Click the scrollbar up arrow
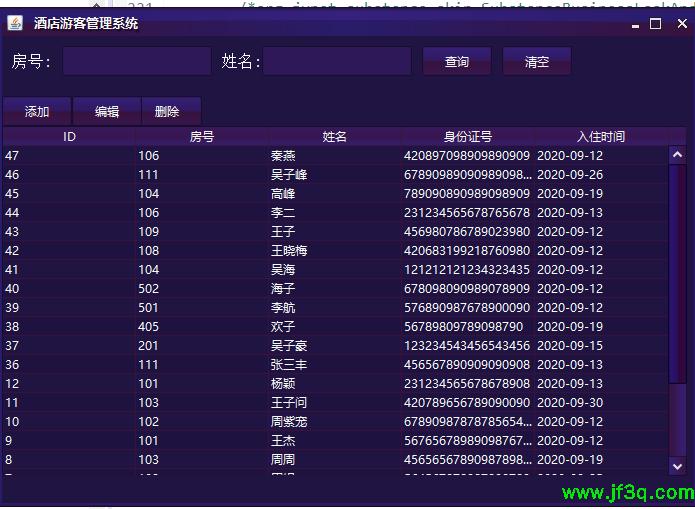 pyautogui.click(x=677, y=155)
